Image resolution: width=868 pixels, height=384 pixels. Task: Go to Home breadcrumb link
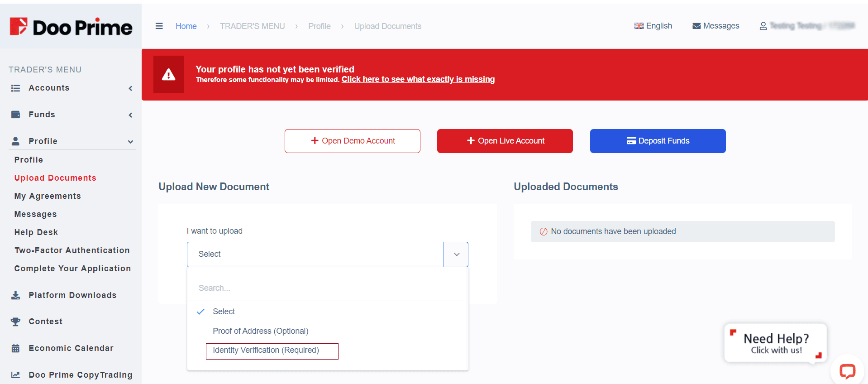click(x=186, y=26)
